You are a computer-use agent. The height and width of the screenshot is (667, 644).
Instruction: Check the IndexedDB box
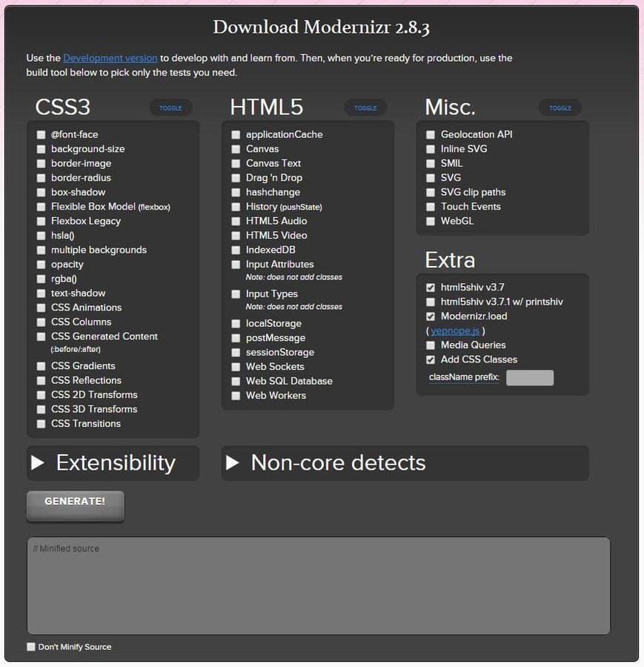tap(236, 250)
